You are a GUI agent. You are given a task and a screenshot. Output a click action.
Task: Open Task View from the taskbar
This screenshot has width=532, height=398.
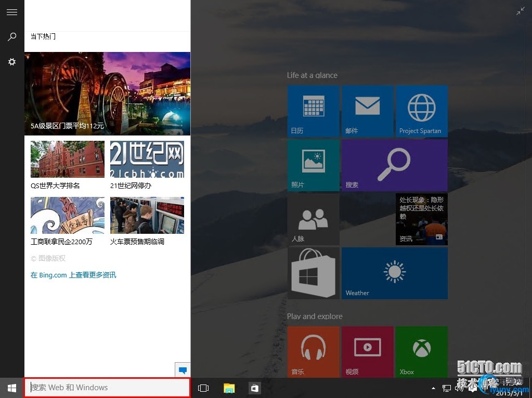coord(203,388)
